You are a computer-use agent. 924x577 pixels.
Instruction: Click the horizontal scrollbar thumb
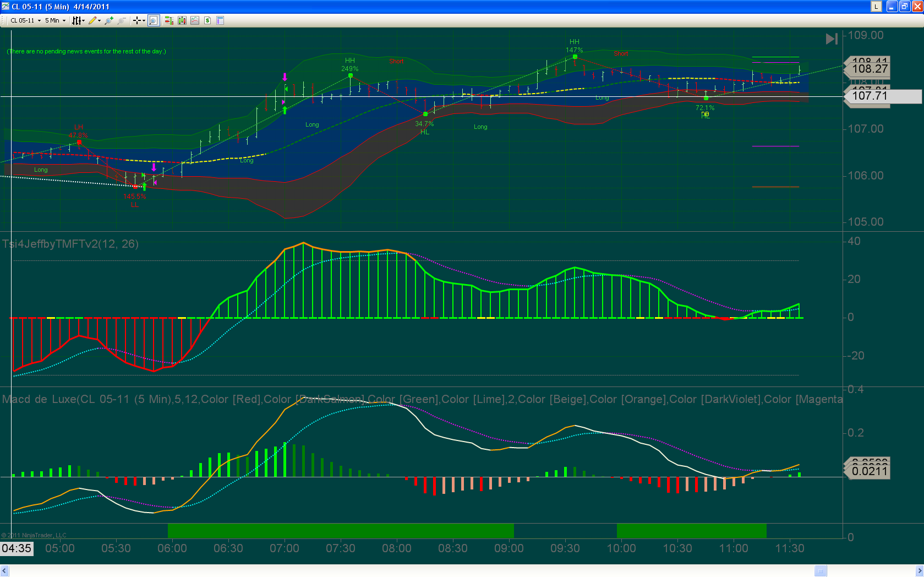pos(821,571)
